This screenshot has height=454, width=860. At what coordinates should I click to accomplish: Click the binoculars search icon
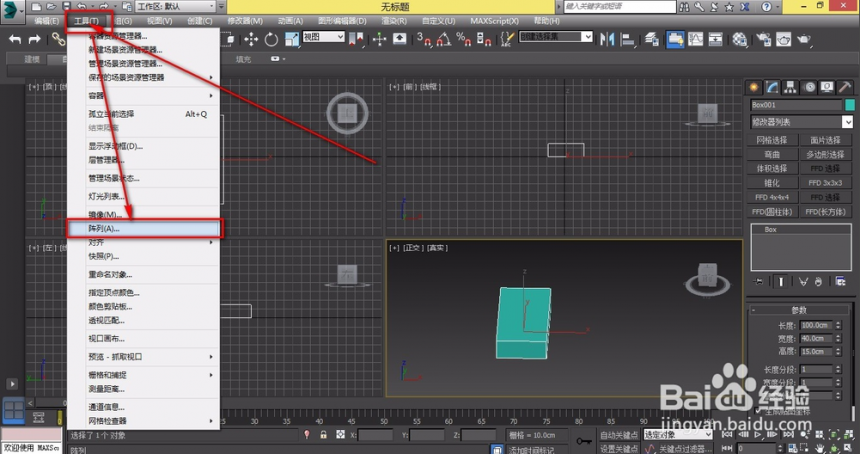tap(684, 7)
